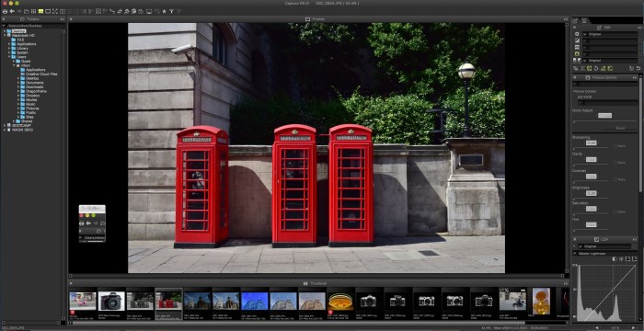The image size is (644, 331).
Task: Expand the BOOTCAMP drive node
Action: (x=5, y=125)
